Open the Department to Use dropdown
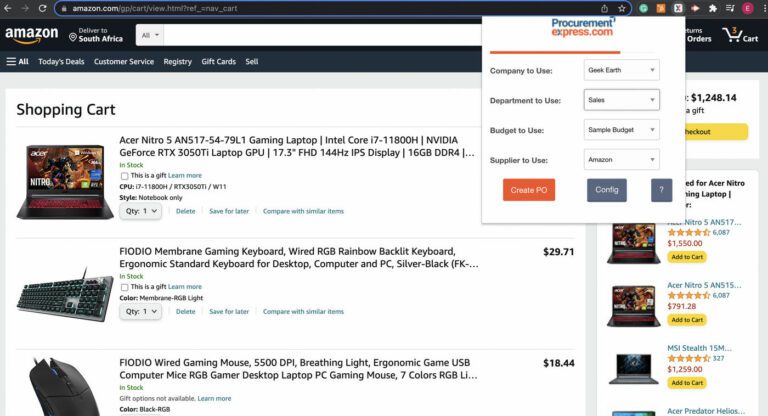 point(621,100)
